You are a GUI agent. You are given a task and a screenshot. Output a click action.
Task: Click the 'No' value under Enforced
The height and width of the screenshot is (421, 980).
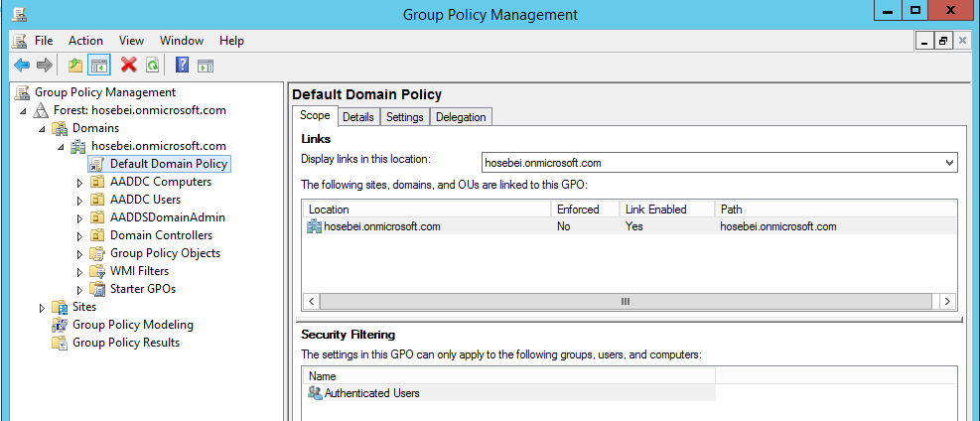tap(563, 226)
